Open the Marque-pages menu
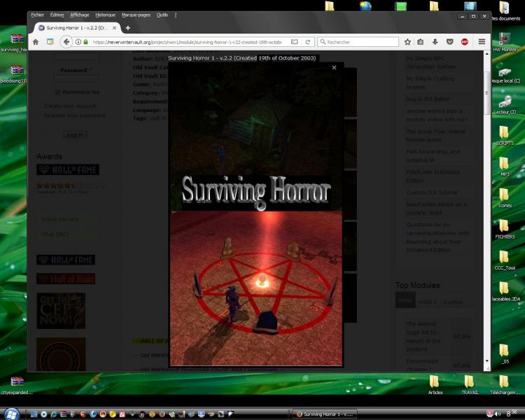525x420 pixels. click(136, 15)
